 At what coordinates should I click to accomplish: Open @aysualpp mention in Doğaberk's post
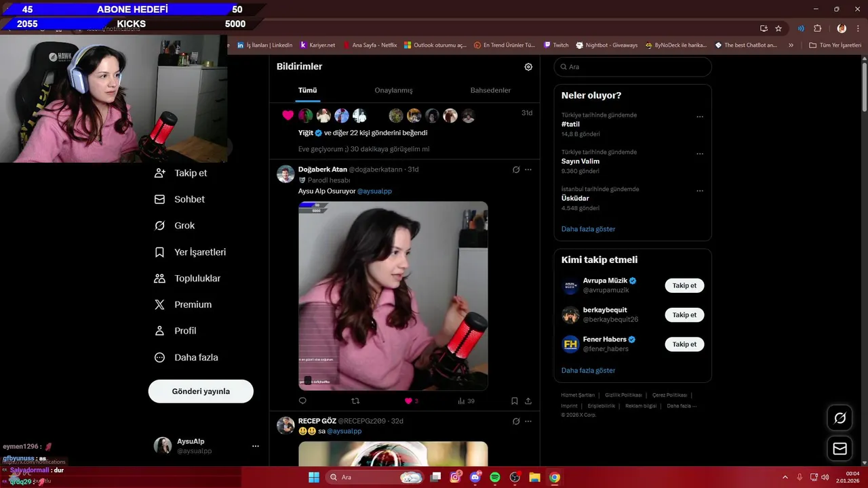pyautogui.click(x=374, y=191)
